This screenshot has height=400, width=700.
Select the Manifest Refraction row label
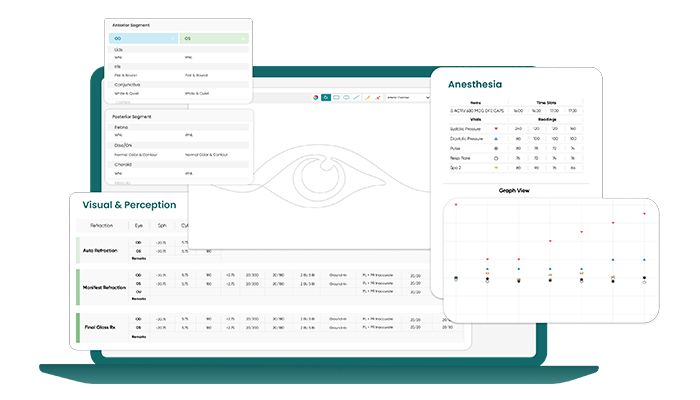(104, 288)
